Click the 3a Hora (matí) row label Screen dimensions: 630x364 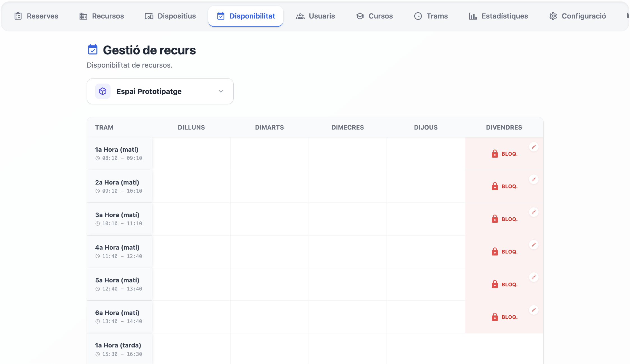pos(117,215)
